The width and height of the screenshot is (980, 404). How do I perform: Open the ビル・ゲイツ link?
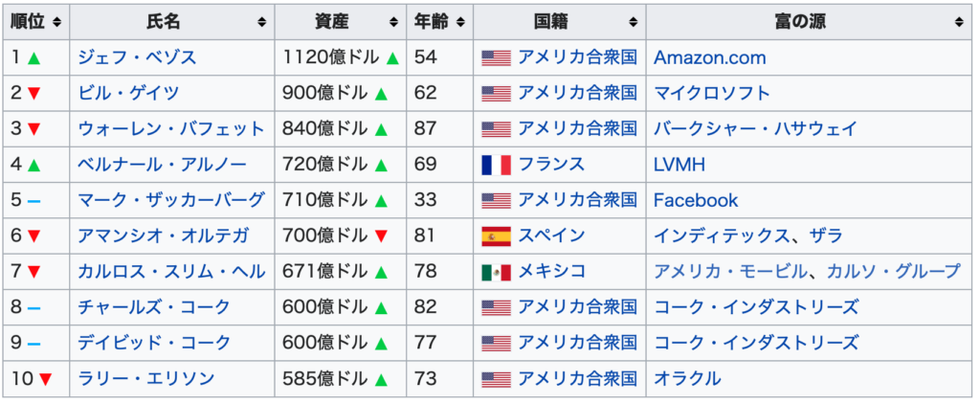(x=128, y=93)
